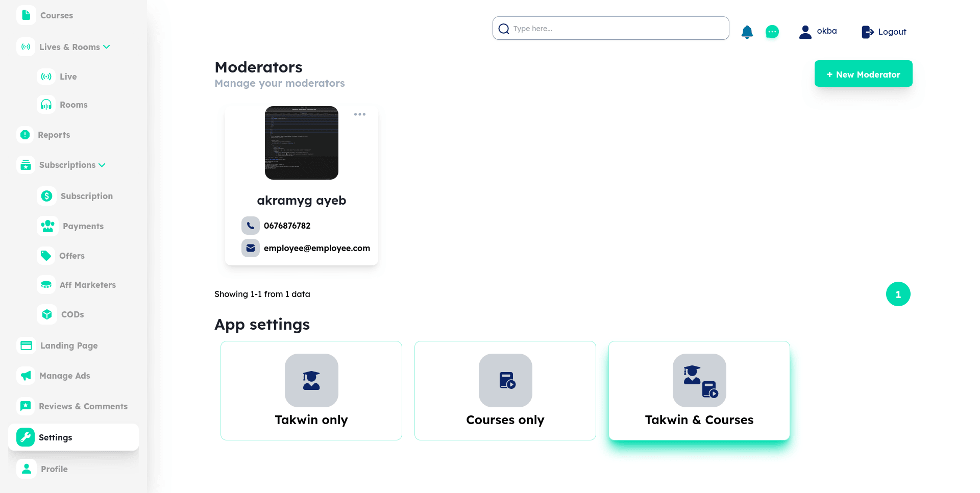Click the Reports alert icon
Image resolution: width=980 pixels, height=493 pixels.
(x=25, y=135)
